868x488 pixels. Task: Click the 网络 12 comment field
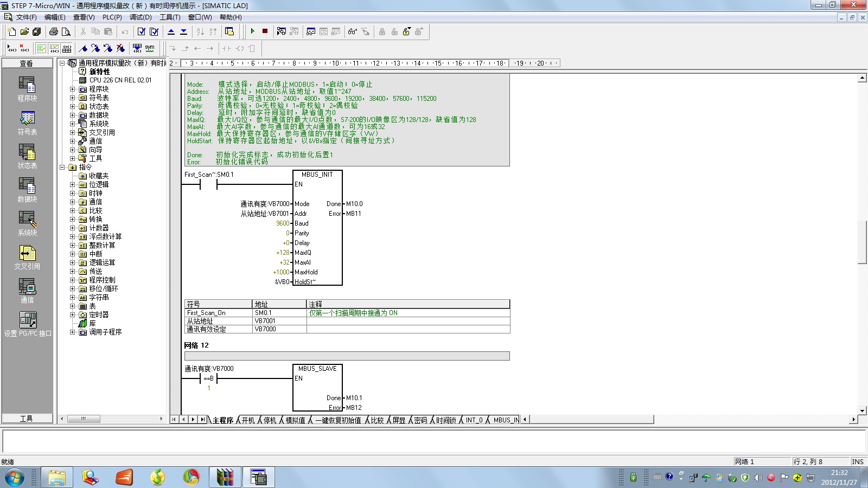click(347, 356)
